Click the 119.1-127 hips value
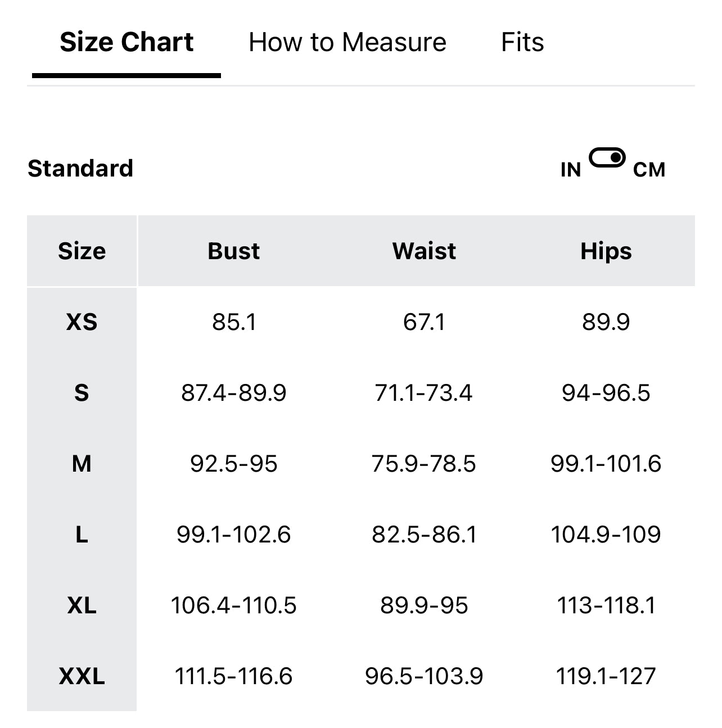 606,676
